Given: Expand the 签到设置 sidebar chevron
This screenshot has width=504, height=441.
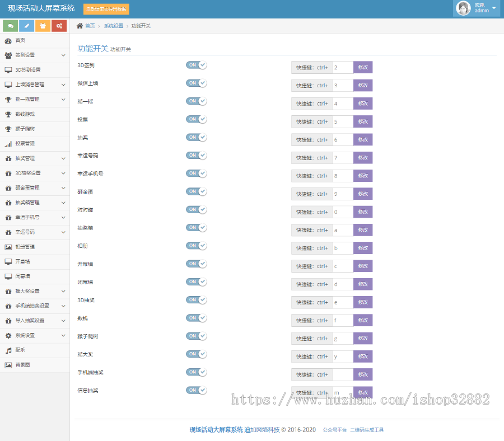Looking at the screenshot, I should pos(63,55).
